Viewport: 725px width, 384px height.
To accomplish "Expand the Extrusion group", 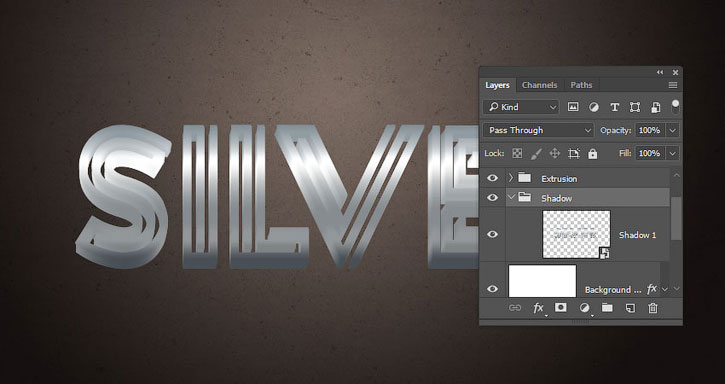I will coord(511,178).
